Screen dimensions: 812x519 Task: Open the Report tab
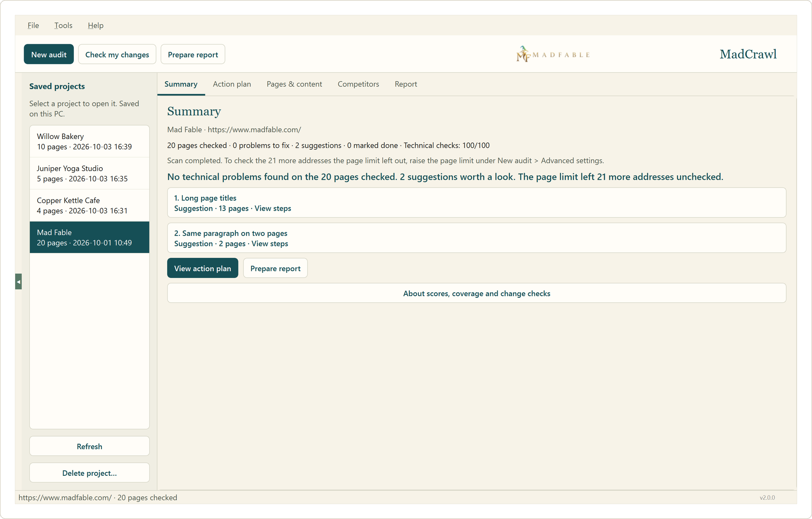click(406, 84)
